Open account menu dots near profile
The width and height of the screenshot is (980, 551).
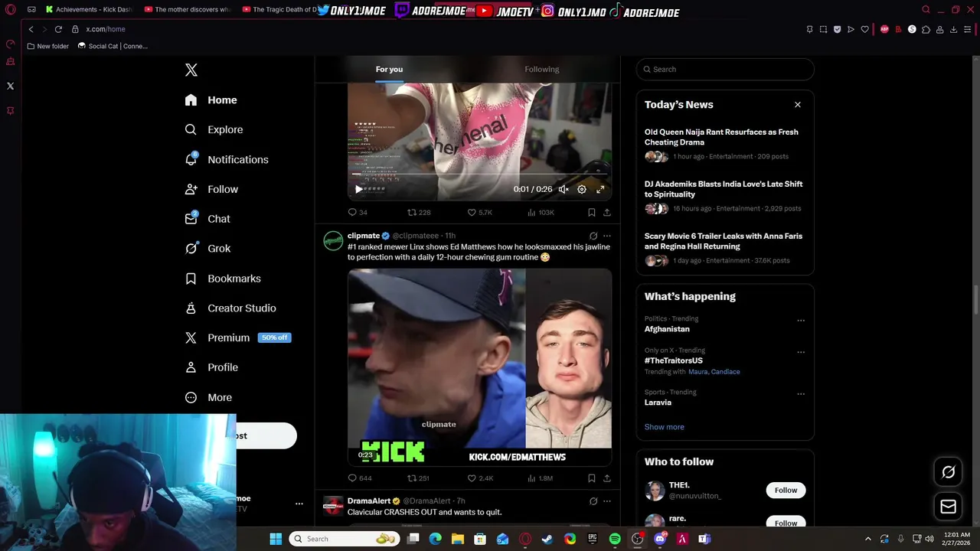click(299, 504)
